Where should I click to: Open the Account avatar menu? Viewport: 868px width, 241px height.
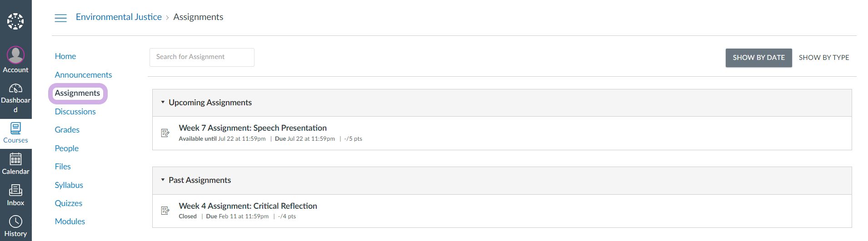click(15, 55)
